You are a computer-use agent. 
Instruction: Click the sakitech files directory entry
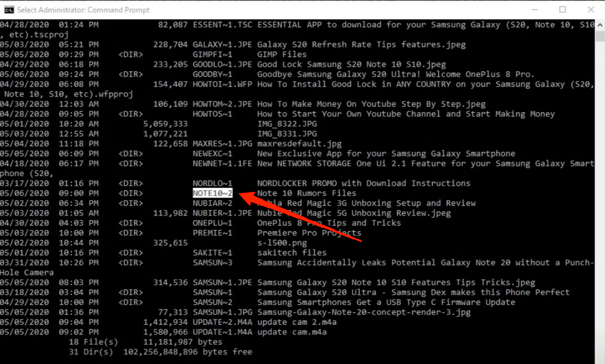point(292,253)
